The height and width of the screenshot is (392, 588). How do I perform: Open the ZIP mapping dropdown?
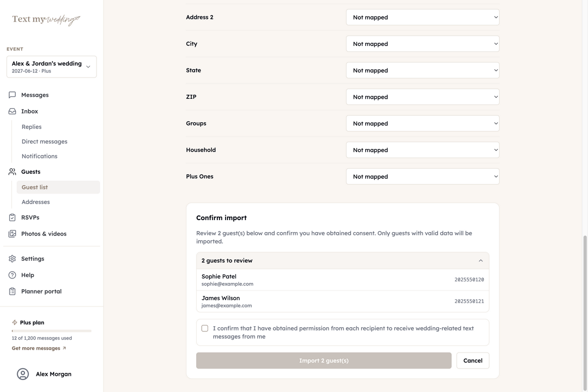click(423, 97)
